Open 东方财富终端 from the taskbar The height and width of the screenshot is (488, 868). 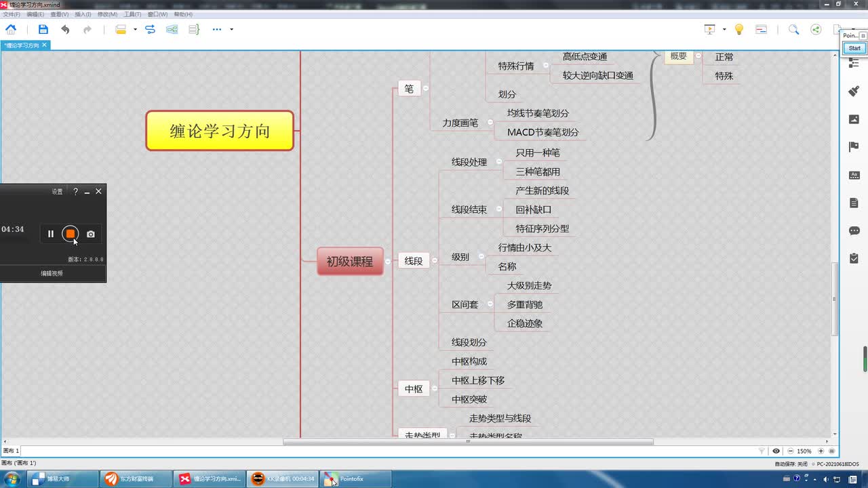tap(136, 479)
